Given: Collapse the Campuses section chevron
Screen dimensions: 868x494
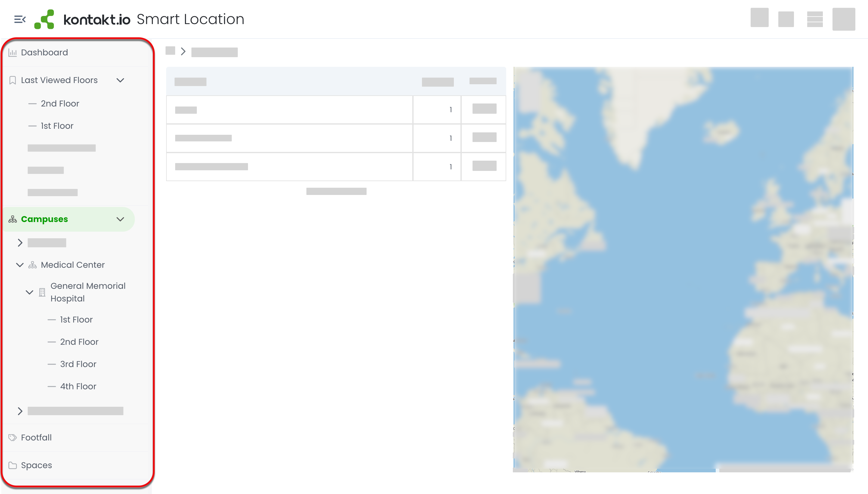Looking at the screenshot, I should (x=120, y=219).
